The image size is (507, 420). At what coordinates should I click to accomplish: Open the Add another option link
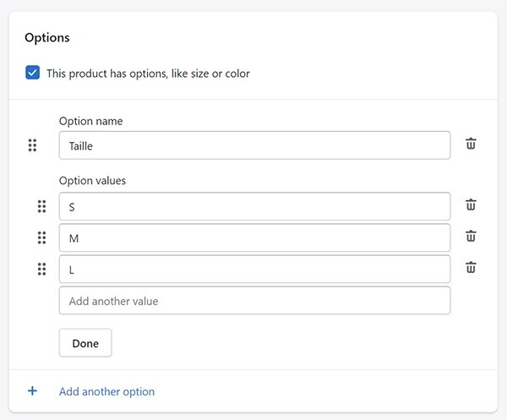[x=106, y=391]
